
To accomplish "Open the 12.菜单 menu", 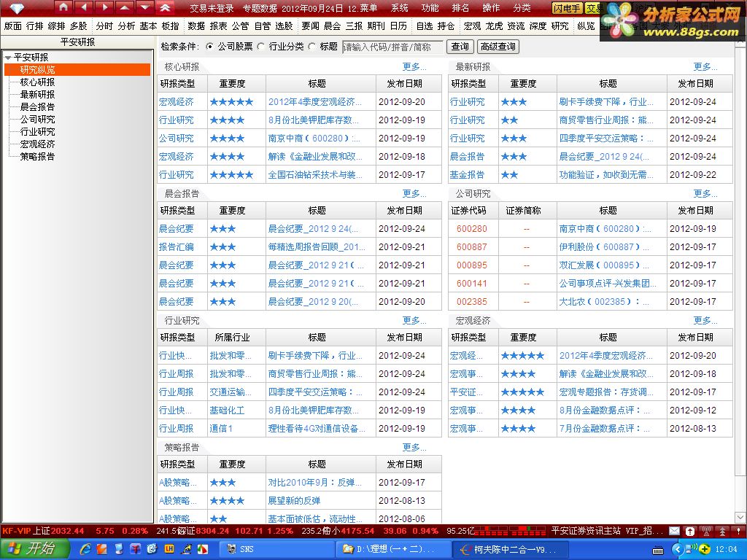I will point(363,8).
